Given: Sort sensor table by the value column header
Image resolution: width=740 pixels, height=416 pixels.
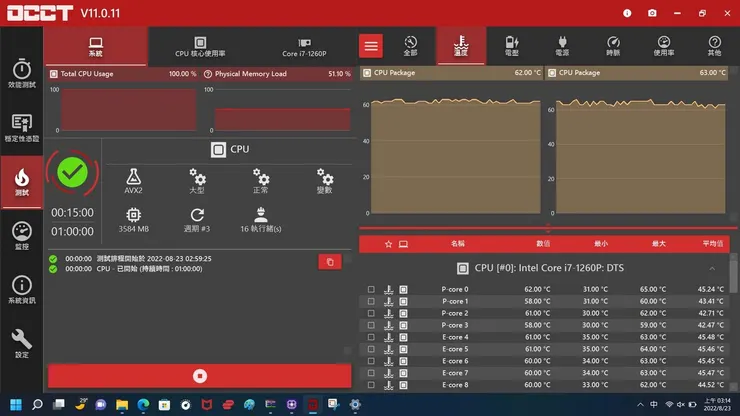Looking at the screenshot, I should 543,244.
